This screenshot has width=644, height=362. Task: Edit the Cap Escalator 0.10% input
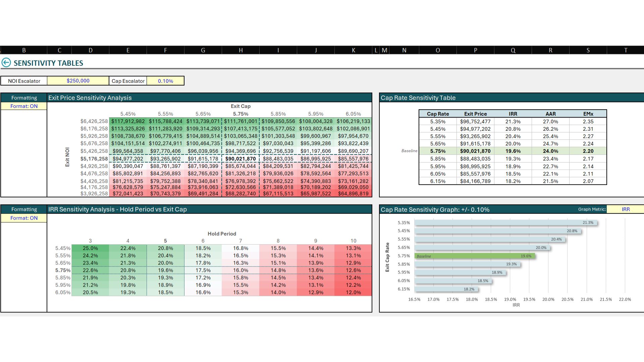[165, 81]
